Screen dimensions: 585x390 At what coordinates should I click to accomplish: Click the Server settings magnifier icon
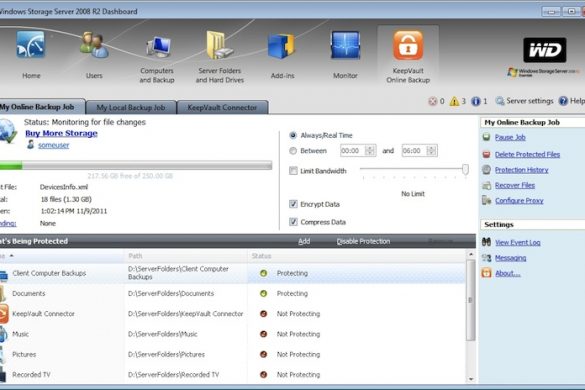(500, 101)
